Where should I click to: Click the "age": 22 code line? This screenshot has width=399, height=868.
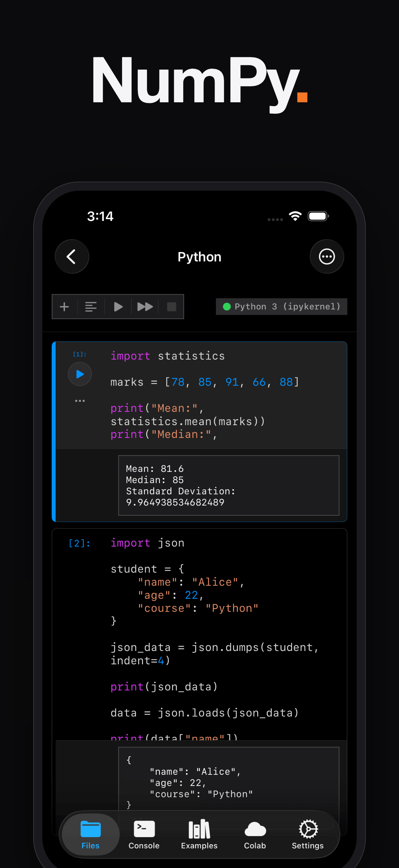point(170,595)
